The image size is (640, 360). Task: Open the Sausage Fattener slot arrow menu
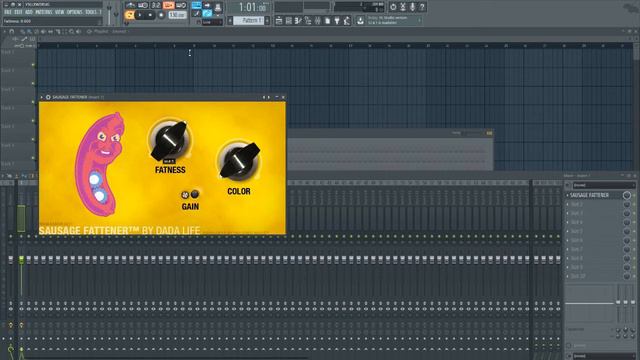[x=567, y=195]
